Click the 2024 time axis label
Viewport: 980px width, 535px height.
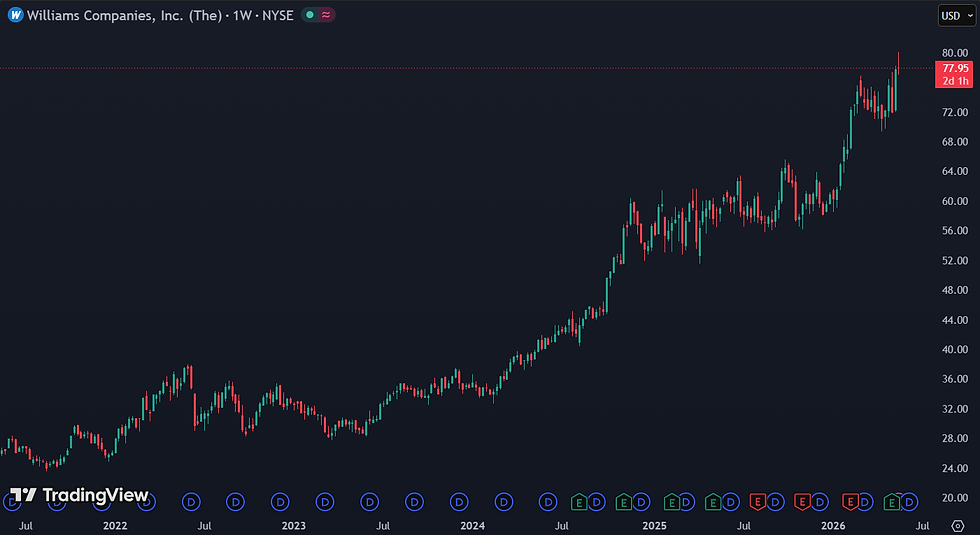coord(472,526)
